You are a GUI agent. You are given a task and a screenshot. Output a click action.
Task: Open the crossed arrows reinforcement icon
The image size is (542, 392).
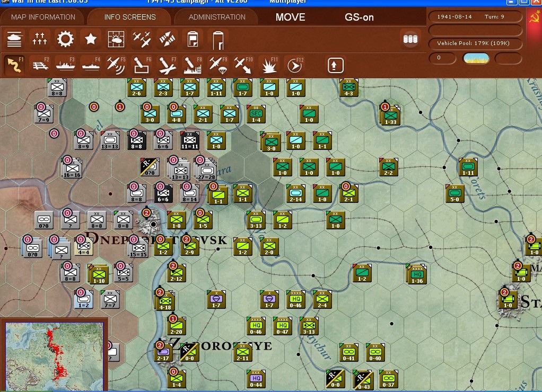[x=167, y=39]
